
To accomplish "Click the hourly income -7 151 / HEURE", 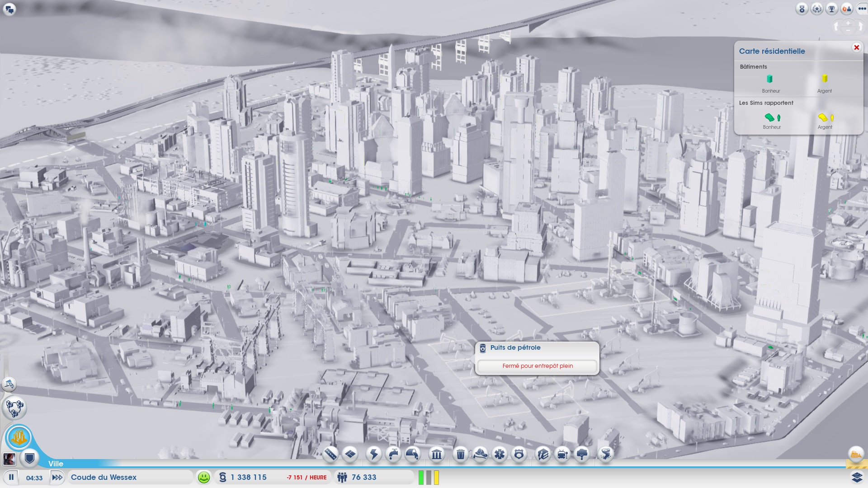I will pyautogui.click(x=307, y=478).
